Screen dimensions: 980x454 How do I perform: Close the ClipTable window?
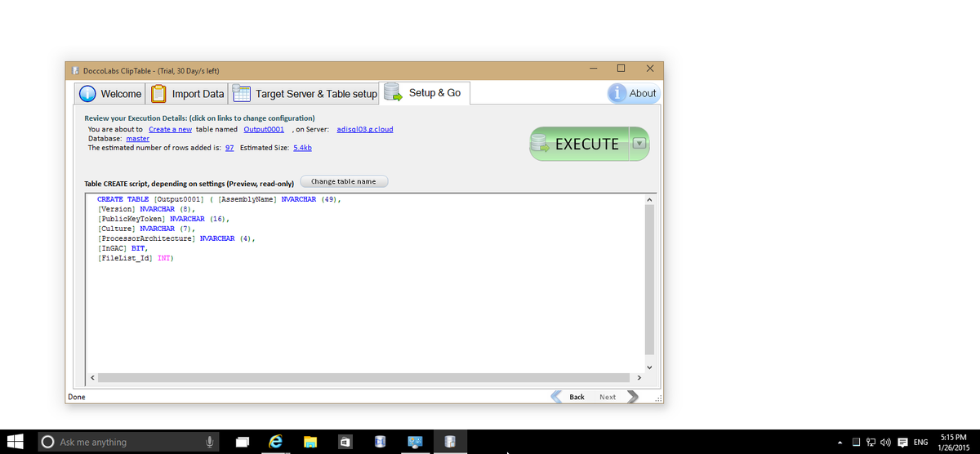pos(648,68)
